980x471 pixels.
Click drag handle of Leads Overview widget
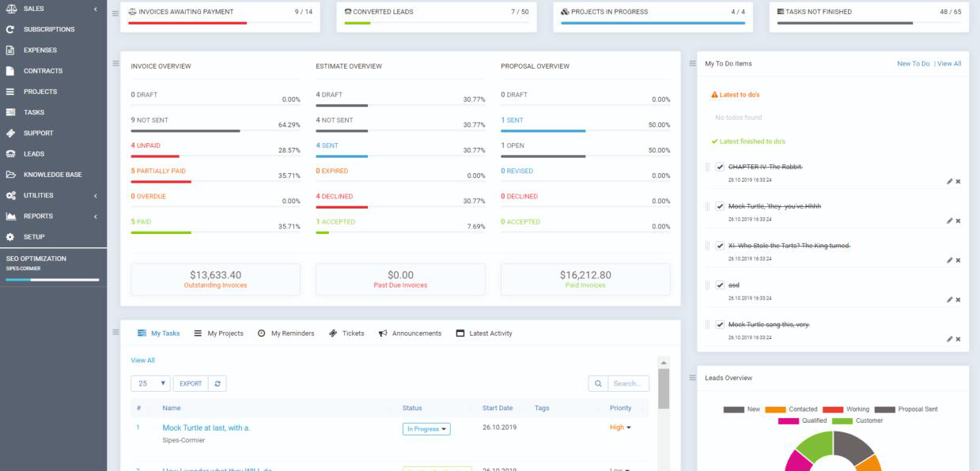[x=691, y=378]
